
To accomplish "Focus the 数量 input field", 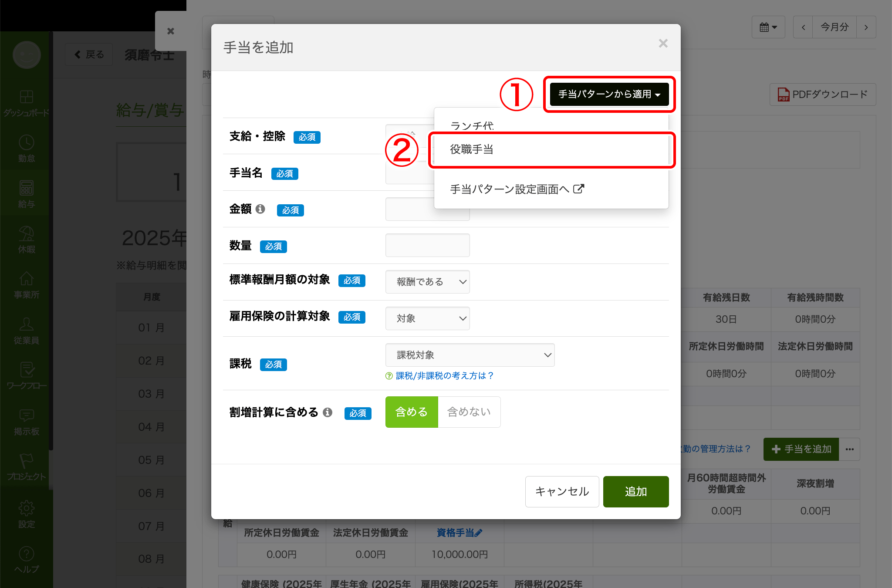I will pos(427,245).
